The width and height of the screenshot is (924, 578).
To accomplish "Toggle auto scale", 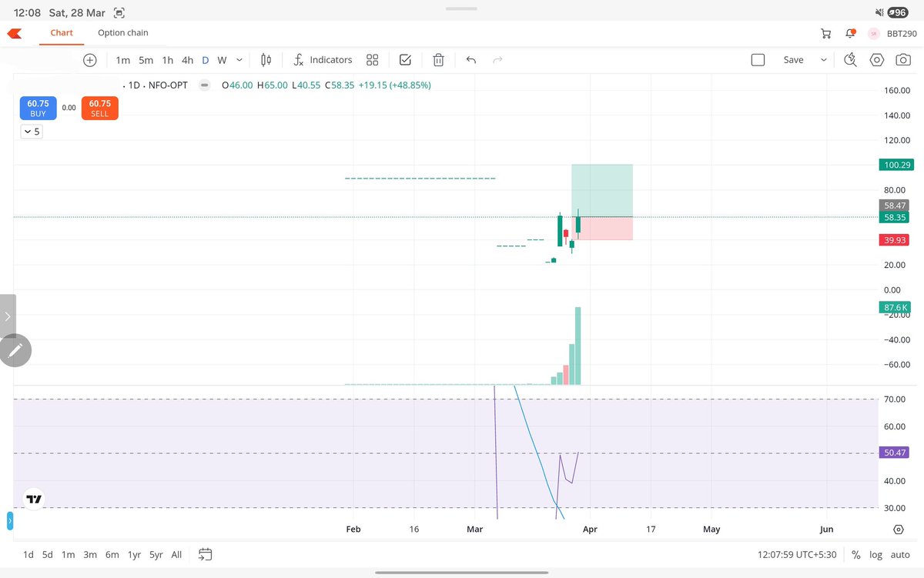I will [900, 555].
